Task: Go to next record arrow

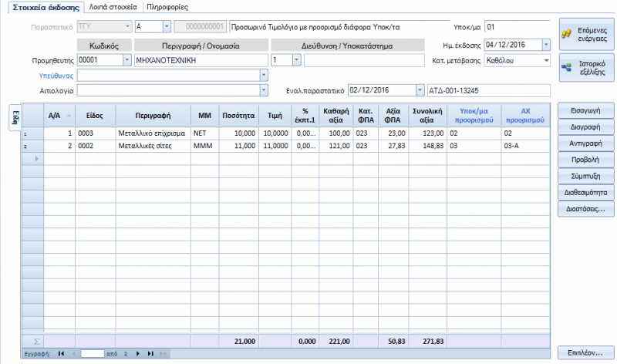Action: click(x=138, y=353)
